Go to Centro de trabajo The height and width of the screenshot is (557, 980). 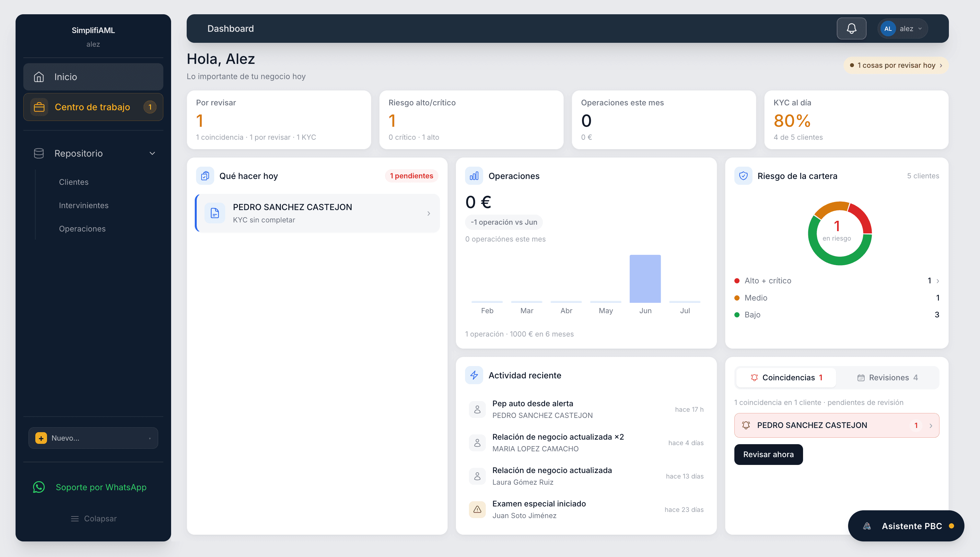[93, 107]
